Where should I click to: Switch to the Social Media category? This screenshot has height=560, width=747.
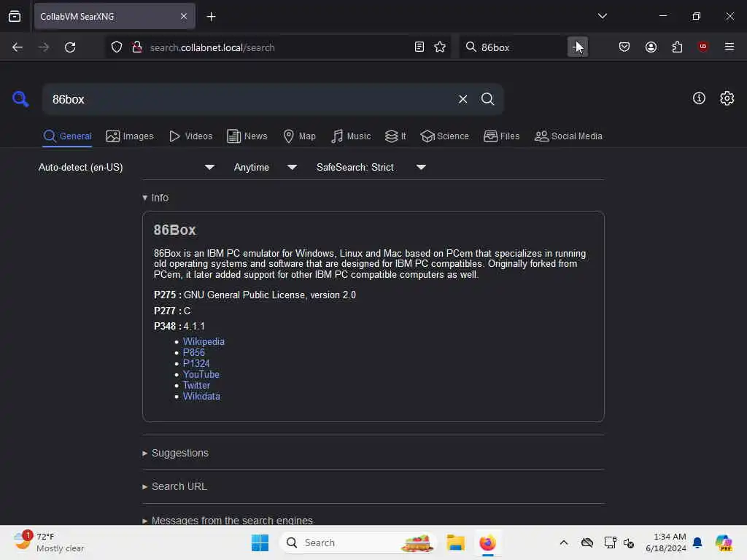[568, 136]
